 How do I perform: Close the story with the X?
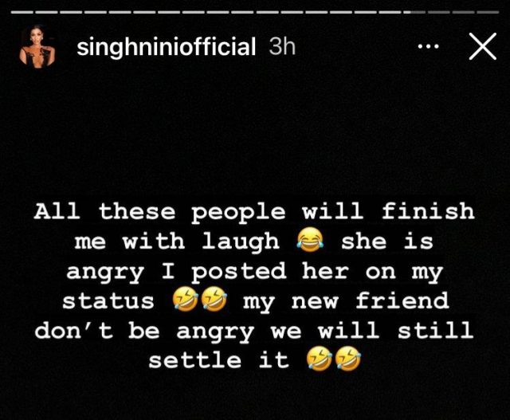[x=482, y=47]
